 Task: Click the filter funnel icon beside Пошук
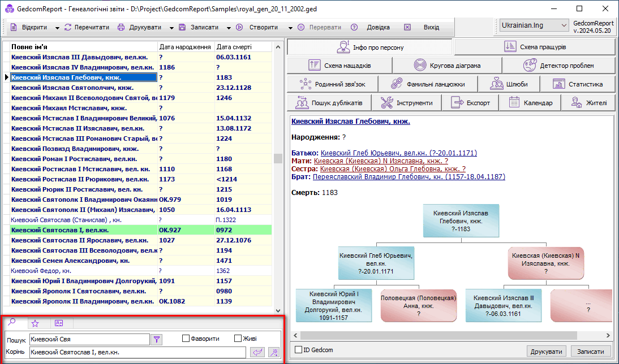click(157, 339)
